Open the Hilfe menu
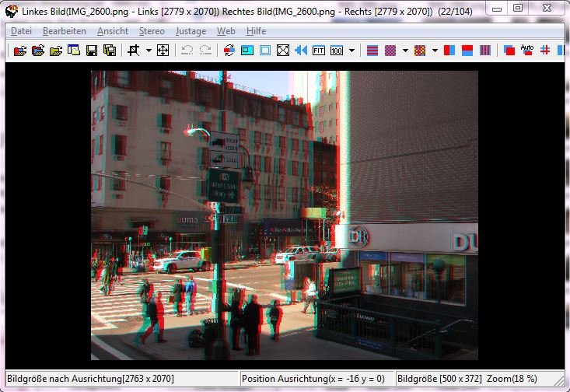Screen dimensions: 570x392 [x=256, y=31]
